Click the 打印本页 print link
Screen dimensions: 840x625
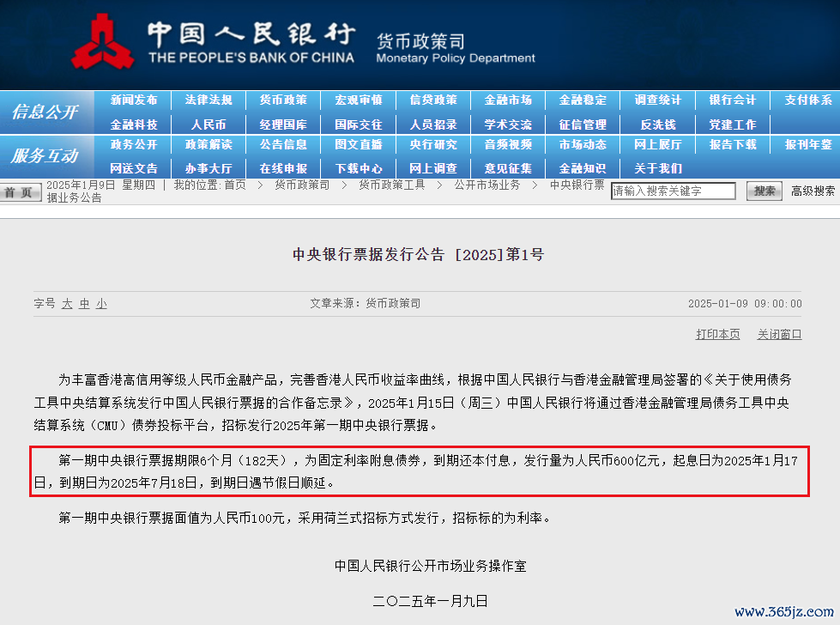point(717,335)
